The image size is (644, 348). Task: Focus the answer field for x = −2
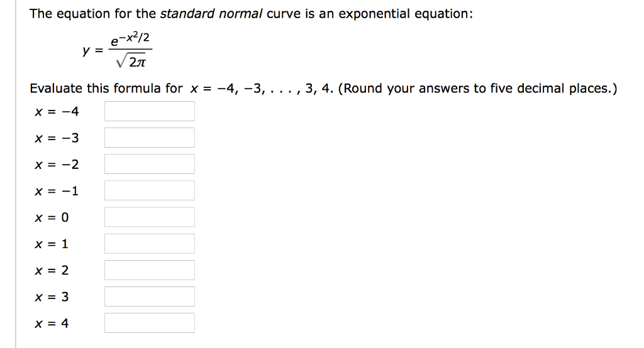click(x=150, y=164)
